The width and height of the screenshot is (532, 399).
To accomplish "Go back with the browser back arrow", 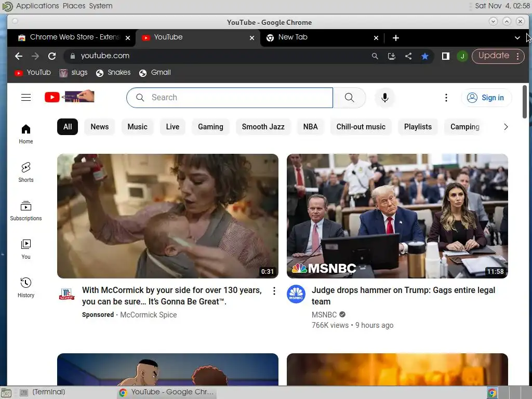I will 19,56.
